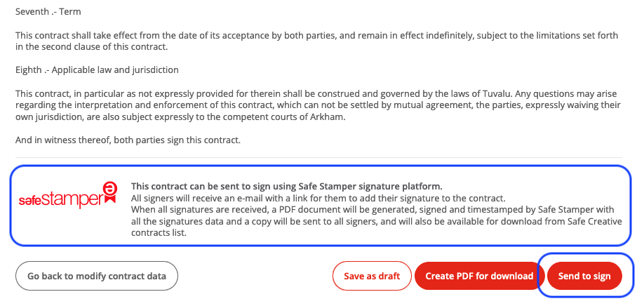Click the "remain in effect indefinitely" phrase
Viewport: 644px width, 306px height.
pos(407,35)
